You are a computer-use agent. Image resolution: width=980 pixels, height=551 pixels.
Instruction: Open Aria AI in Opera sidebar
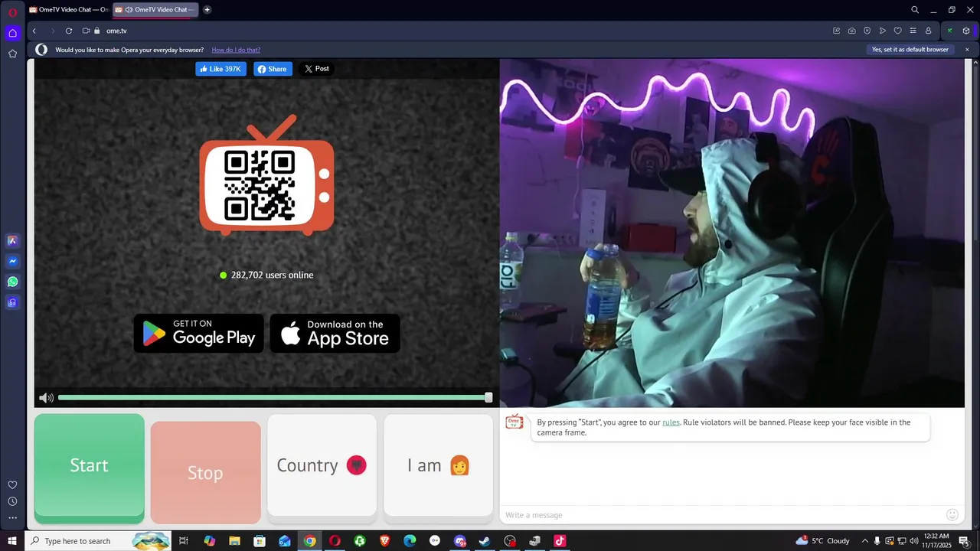[12, 240]
